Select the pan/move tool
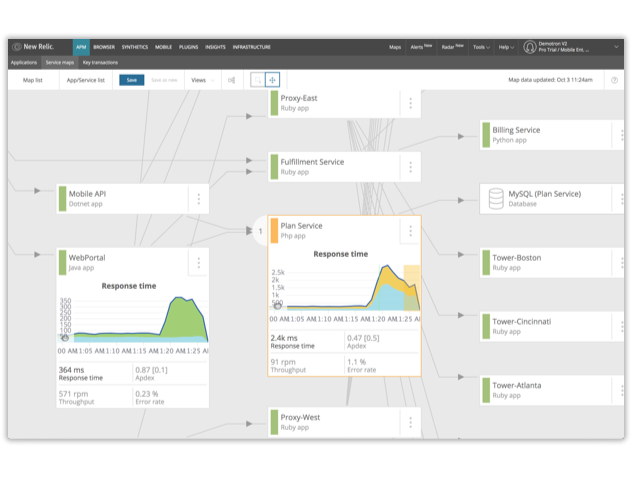The image size is (632, 478). tap(272, 80)
